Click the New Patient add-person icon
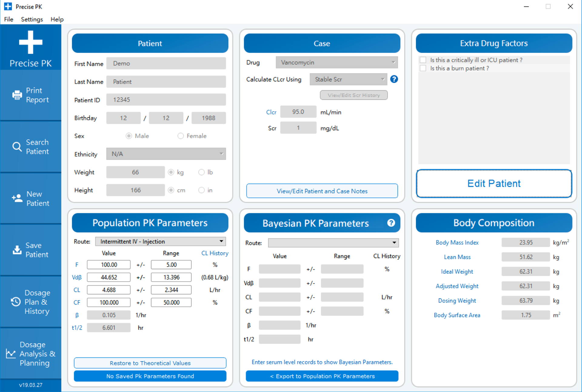 [x=17, y=198]
